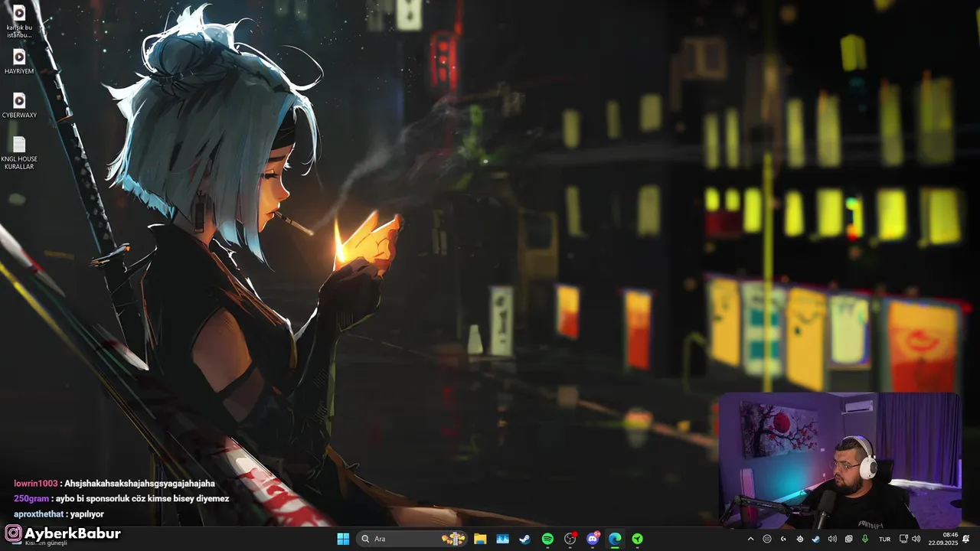Open the TUR keyboard language switcher
The height and width of the screenshot is (551, 980).
pyautogui.click(x=884, y=540)
